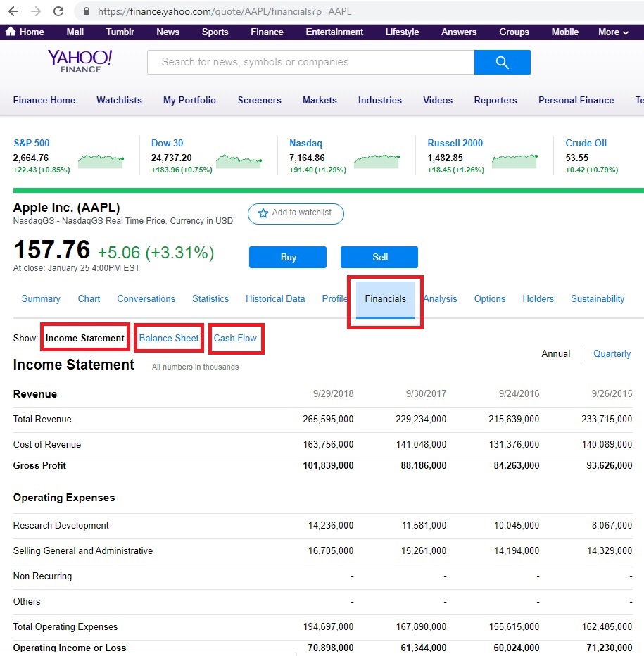Screen dimensions: 644x656
Task: Focus the news and symbols search box
Action: [x=310, y=63]
